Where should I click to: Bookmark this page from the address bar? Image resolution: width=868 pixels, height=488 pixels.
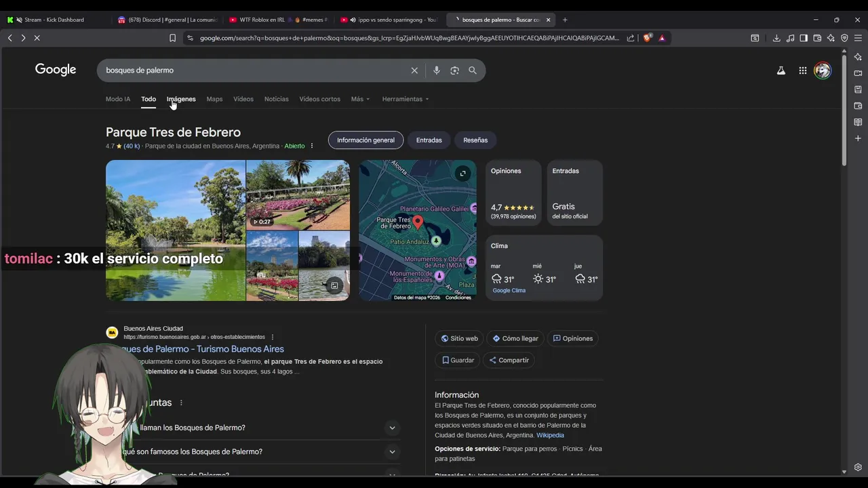pos(172,38)
